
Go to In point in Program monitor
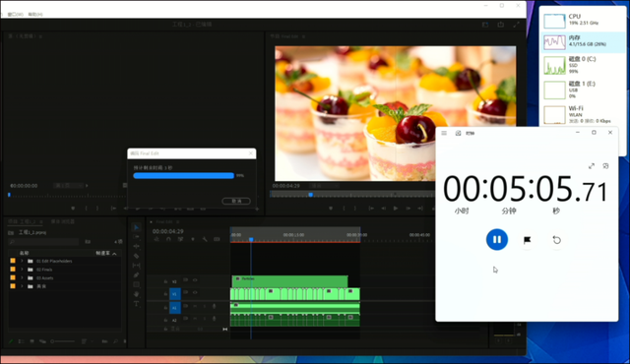(x=371, y=209)
